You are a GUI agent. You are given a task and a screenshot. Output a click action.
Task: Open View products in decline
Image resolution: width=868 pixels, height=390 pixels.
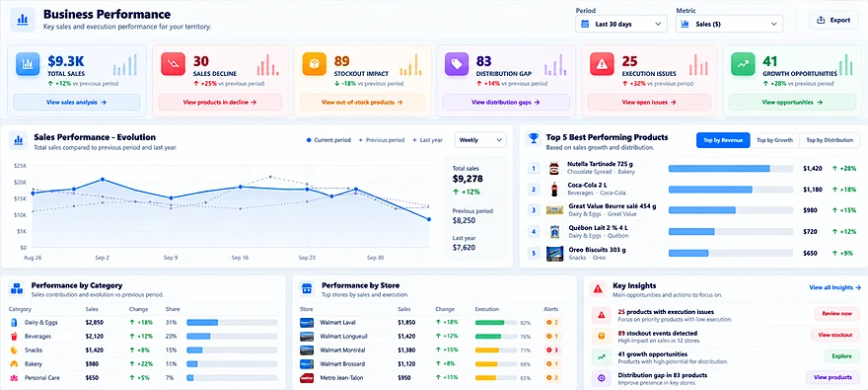(x=220, y=102)
